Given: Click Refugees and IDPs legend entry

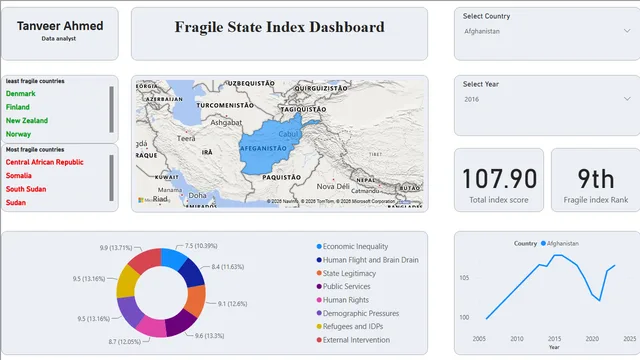Looking at the screenshot, I should click(350, 327).
